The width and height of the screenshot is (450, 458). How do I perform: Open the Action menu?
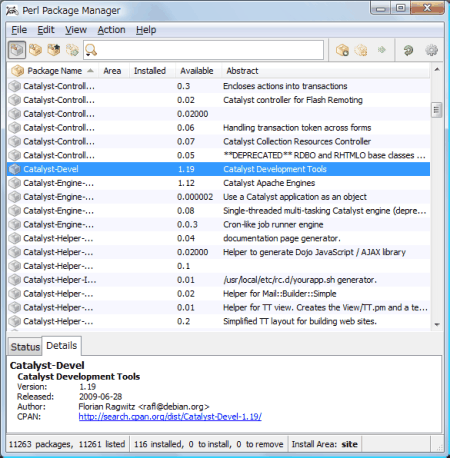point(111,30)
